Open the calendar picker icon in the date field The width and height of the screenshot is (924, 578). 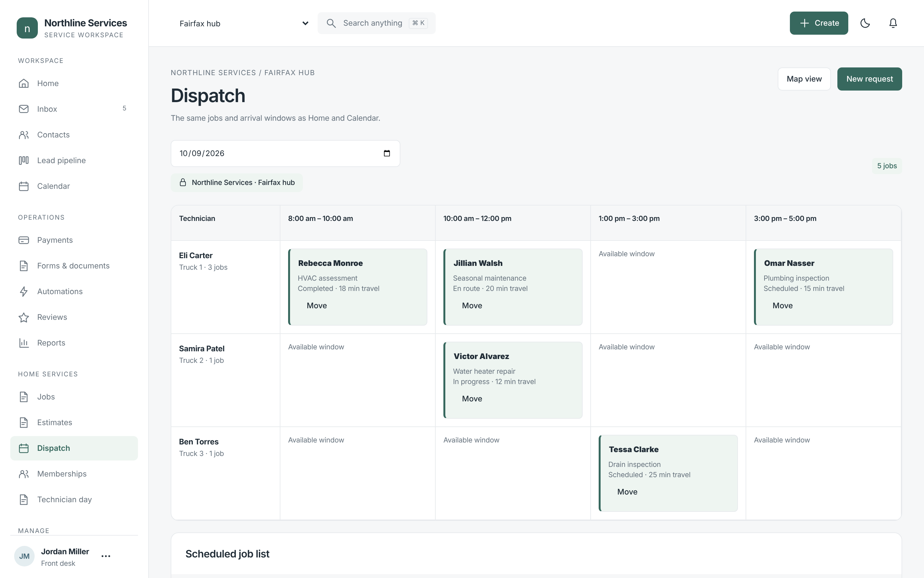(x=387, y=153)
